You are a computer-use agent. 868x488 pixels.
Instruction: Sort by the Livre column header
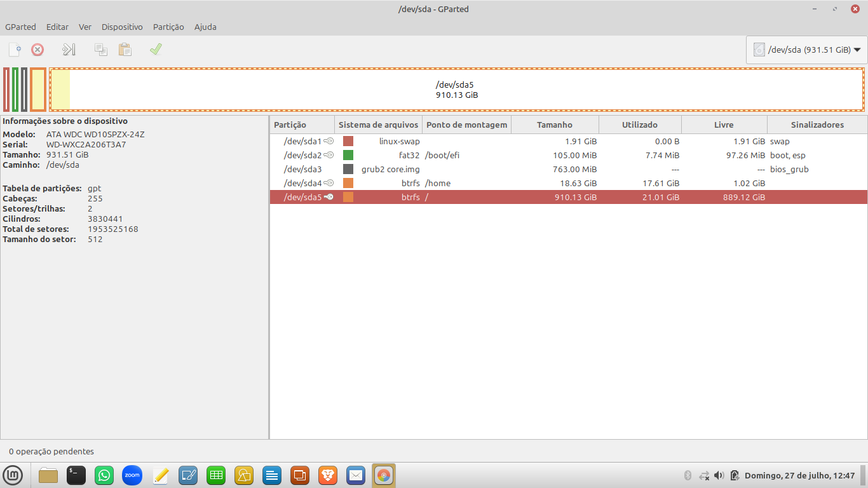tap(724, 125)
